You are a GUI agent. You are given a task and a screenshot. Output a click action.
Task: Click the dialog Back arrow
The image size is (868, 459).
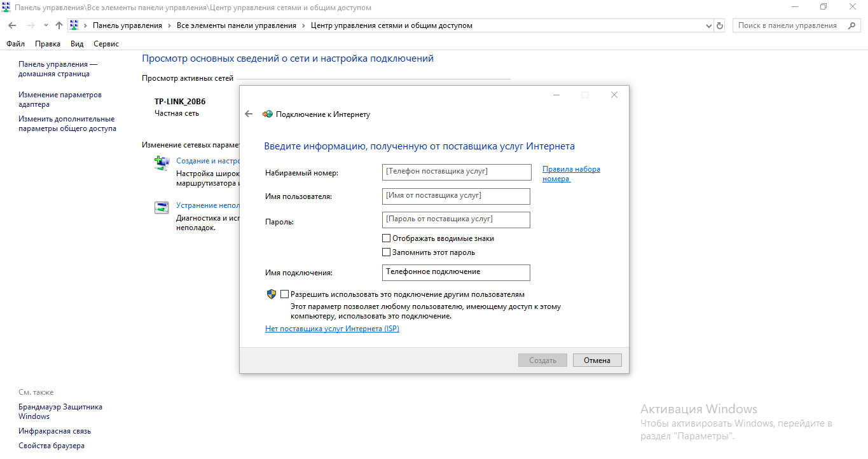coord(249,114)
